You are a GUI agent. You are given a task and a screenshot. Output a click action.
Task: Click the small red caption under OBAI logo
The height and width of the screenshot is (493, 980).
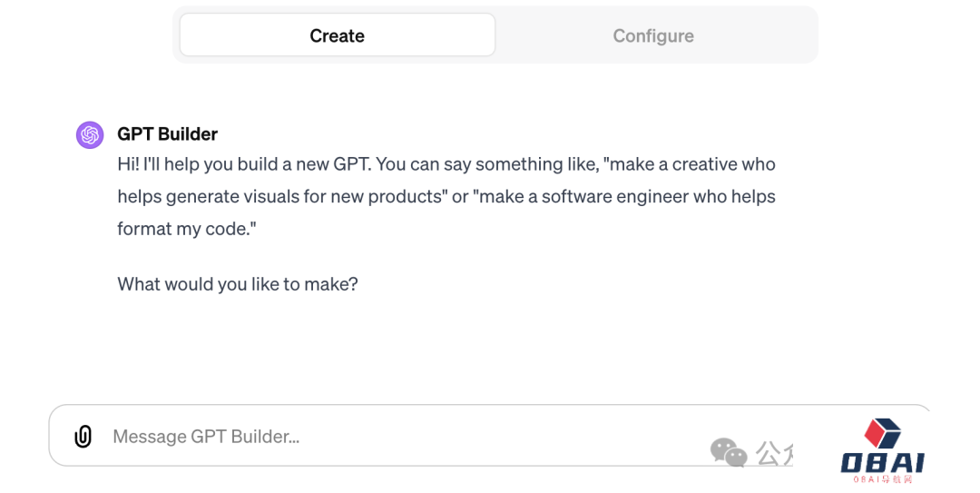(882, 479)
